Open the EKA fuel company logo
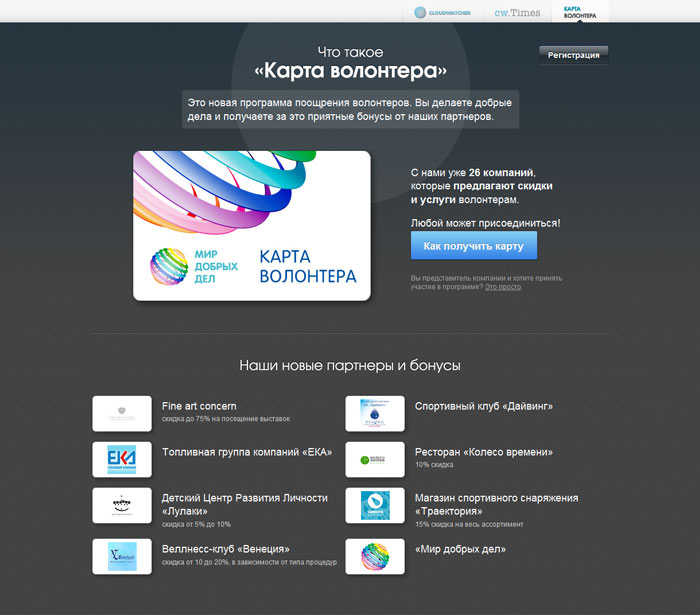The width and height of the screenshot is (700, 615). pyautogui.click(x=122, y=459)
